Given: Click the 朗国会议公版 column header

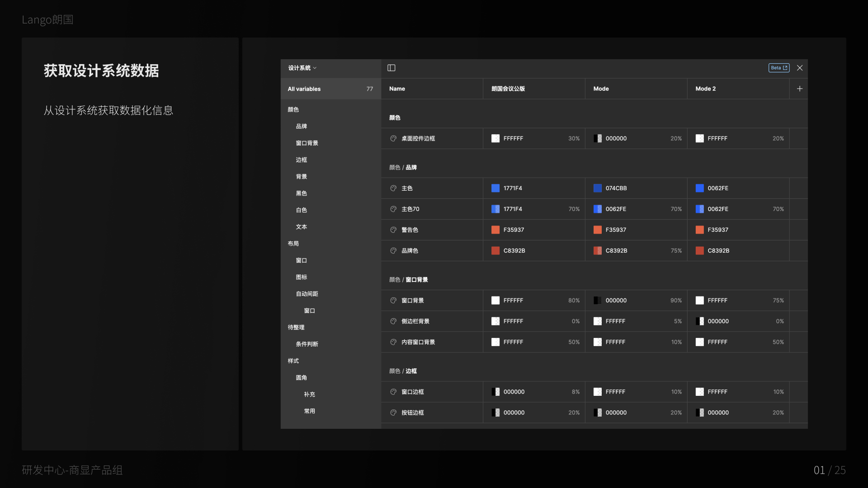Looking at the screenshot, I should tap(508, 89).
